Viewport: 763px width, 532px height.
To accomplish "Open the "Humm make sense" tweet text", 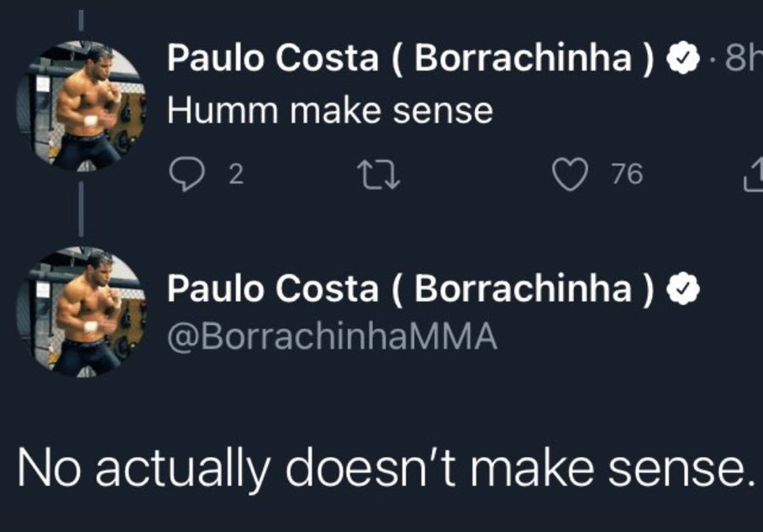I will click(329, 110).
